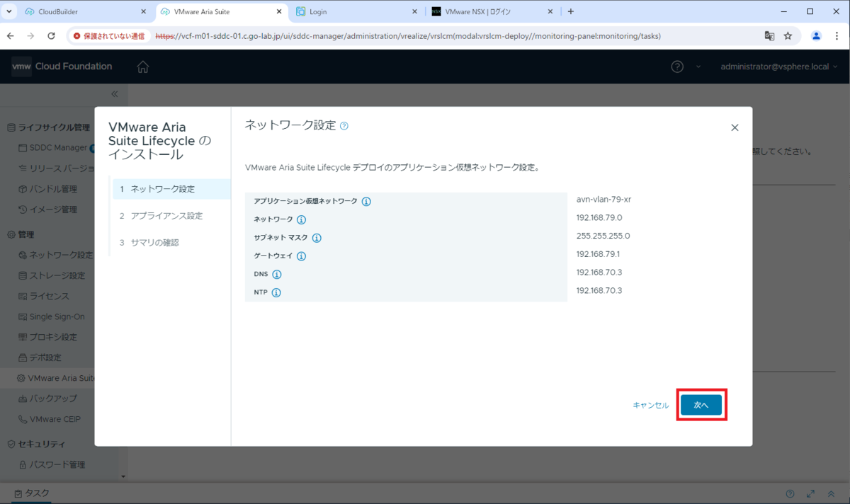This screenshot has height=504, width=850.
Task: Click the info icon beside ゲートウェイ
Action: point(301,256)
